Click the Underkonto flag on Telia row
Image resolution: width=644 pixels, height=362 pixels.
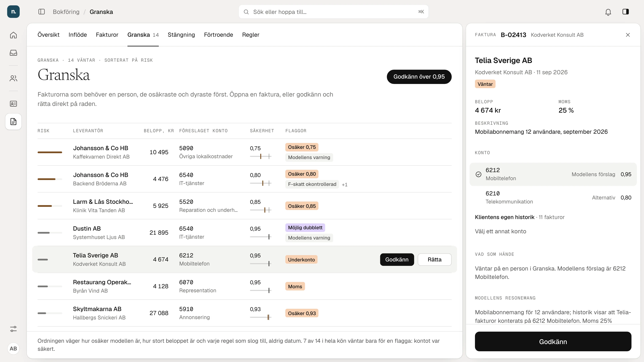click(301, 260)
